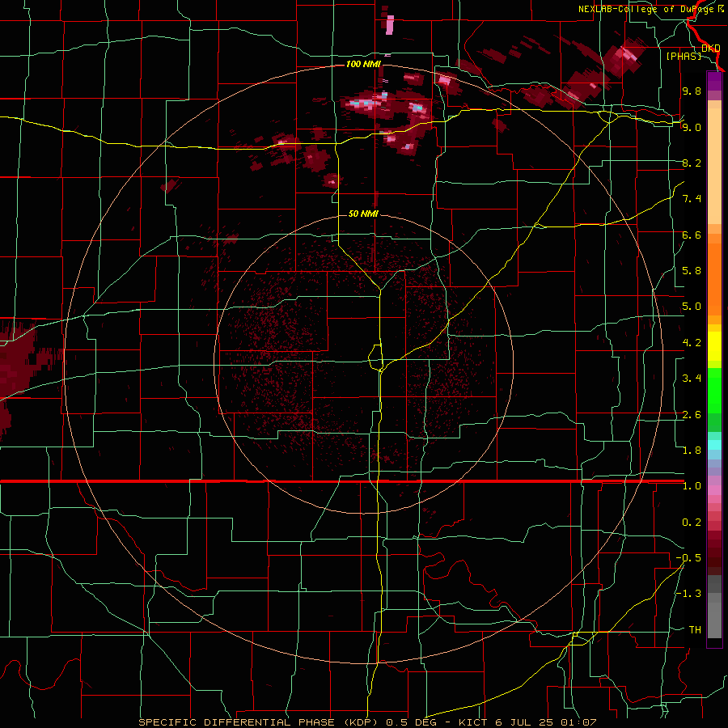
Task: Click the 5.8 value on the color scale
Action: 692,271
